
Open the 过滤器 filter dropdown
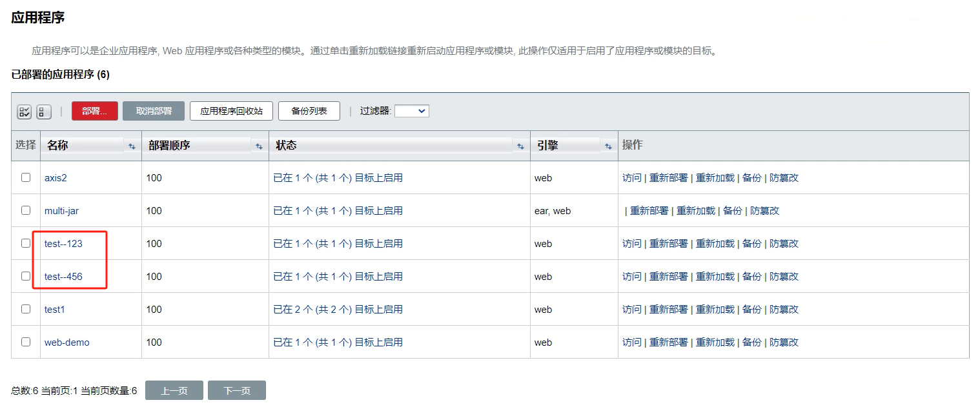(411, 111)
